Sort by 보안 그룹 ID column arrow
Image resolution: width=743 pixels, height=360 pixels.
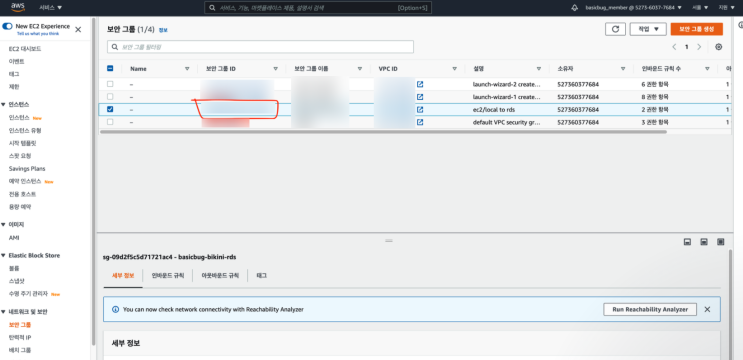click(275, 69)
